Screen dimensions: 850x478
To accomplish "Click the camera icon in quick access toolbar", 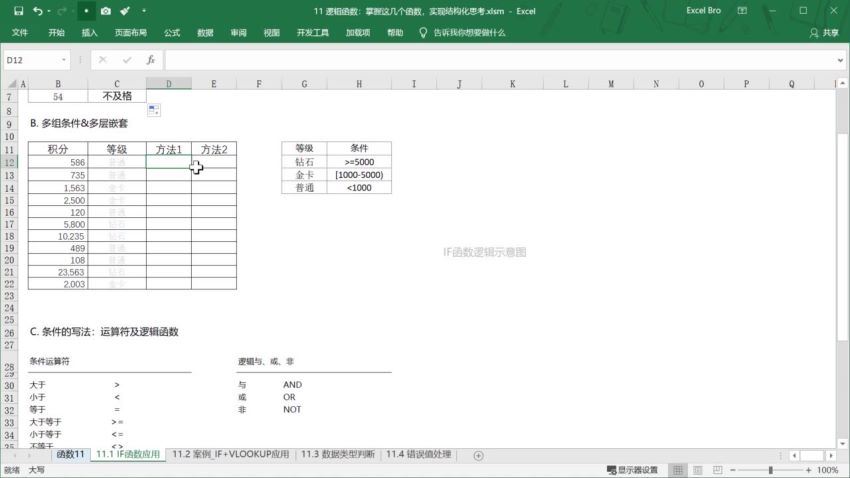I will click(106, 11).
